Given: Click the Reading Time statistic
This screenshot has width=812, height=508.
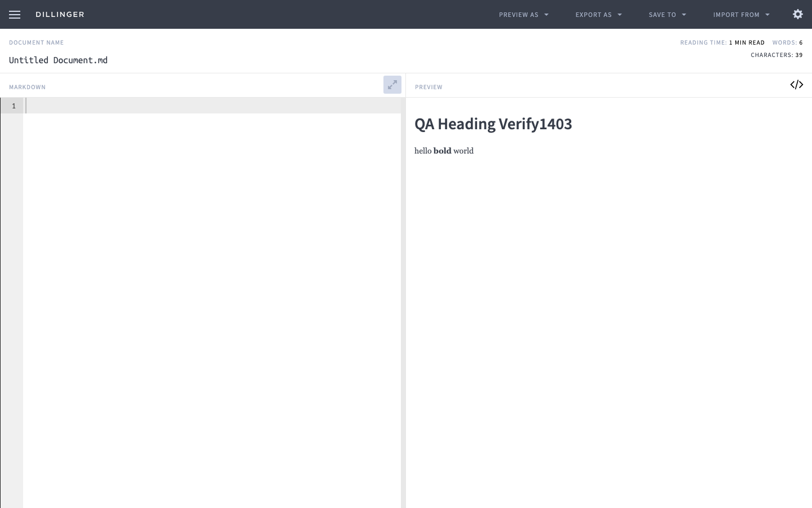Looking at the screenshot, I should click(722, 42).
